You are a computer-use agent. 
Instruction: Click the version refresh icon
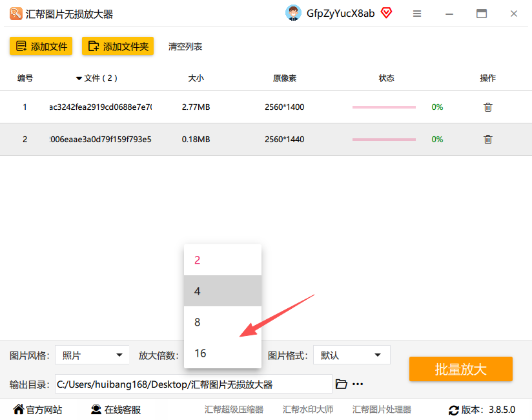tap(454, 410)
